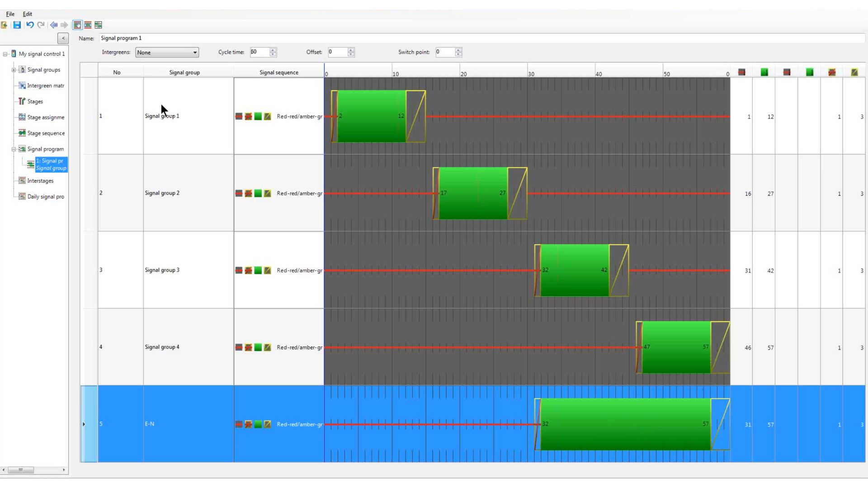Click the Save disk icon
This screenshot has width=868, height=488.
click(17, 25)
